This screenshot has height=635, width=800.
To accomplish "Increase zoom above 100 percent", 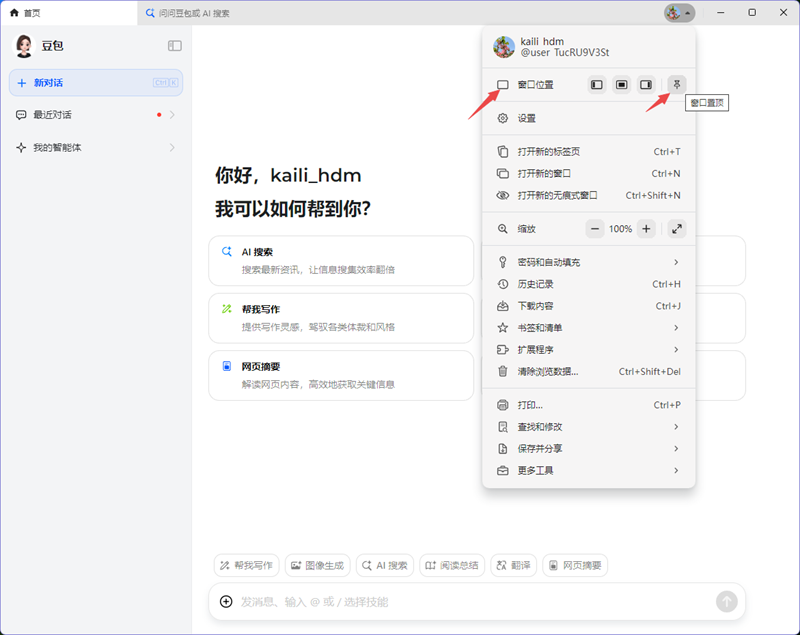I will [x=646, y=228].
